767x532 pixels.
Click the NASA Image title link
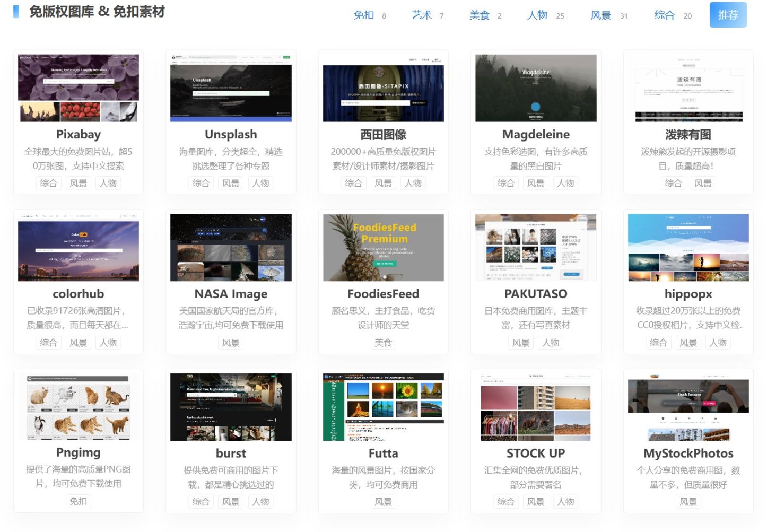pyautogui.click(x=231, y=293)
